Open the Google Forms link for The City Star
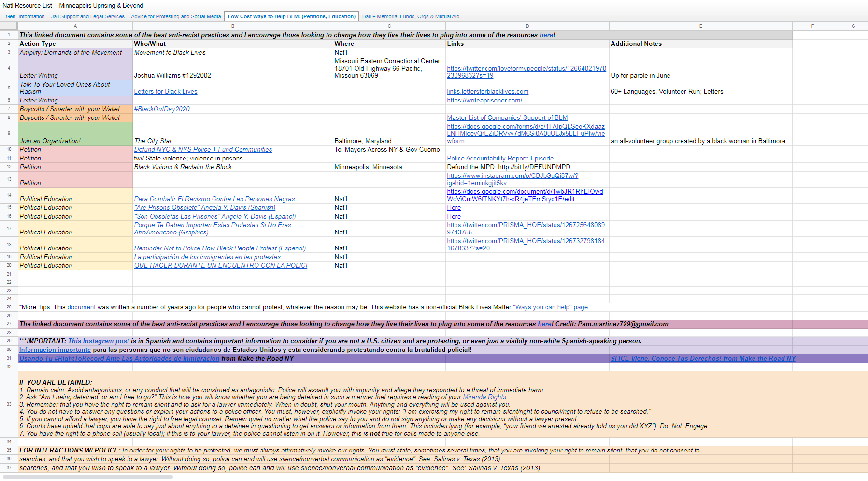This screenshot has height=481, width=868. pos(526,134)
